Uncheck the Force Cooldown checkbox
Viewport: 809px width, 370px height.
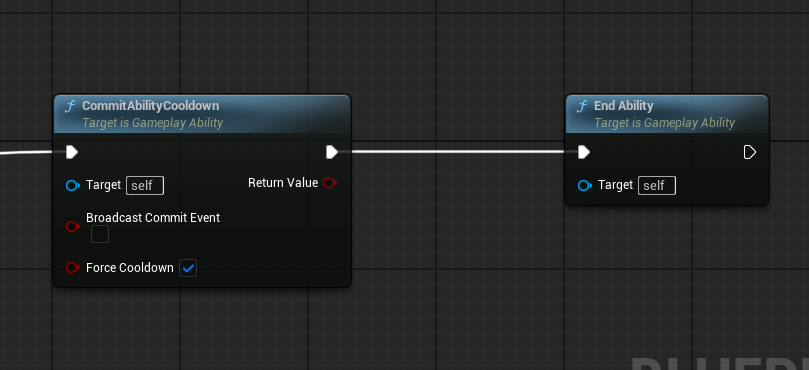188,268
